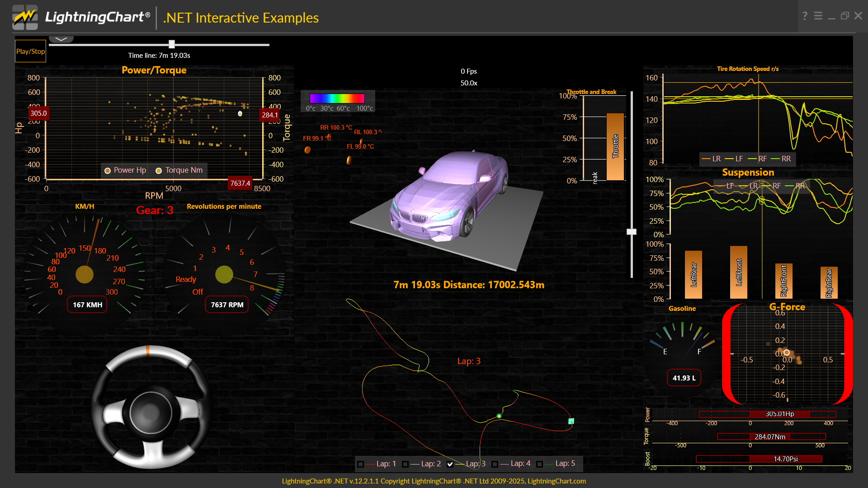Viewport: 868px width, 488px height.
Task: Click the G-Force chart title
Action: point(787,307)
